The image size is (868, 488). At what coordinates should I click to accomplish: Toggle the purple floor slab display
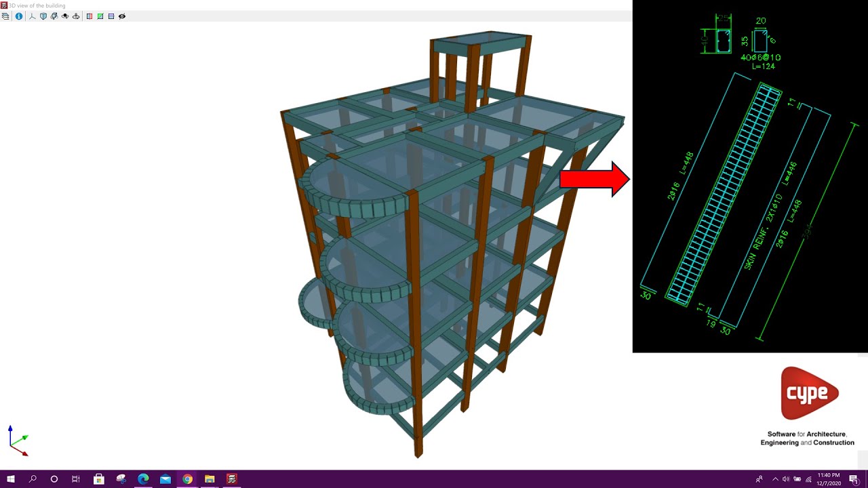[x=111, y=16]
